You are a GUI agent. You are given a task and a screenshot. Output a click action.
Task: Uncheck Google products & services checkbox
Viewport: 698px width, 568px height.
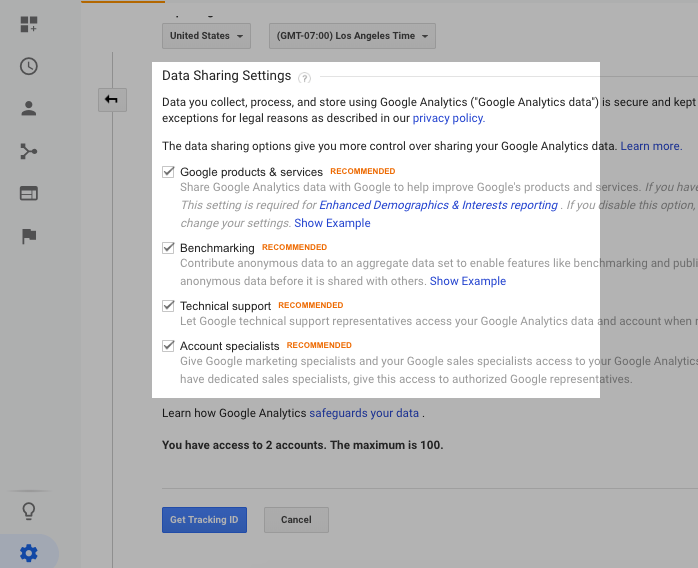(x=168, y=172)
